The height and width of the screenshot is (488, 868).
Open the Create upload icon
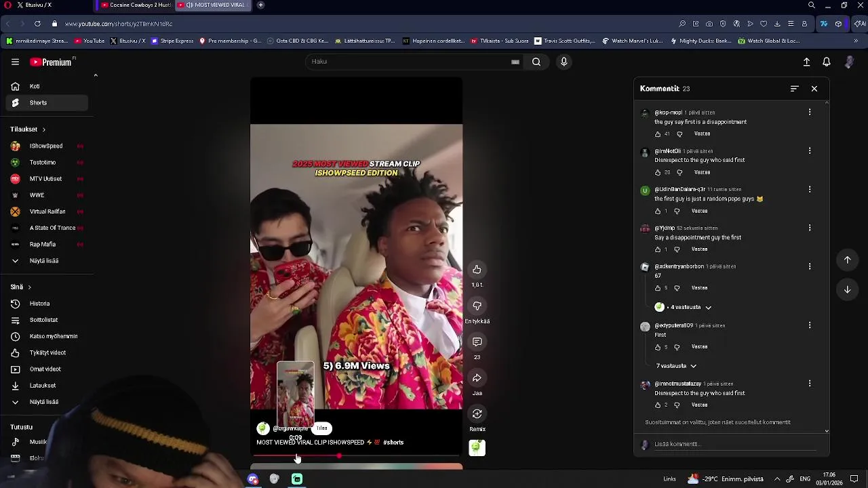(806, 62)
